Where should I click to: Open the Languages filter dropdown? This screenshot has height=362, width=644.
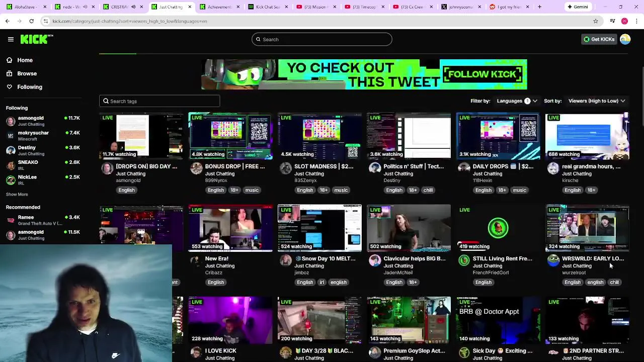point(517,101)
